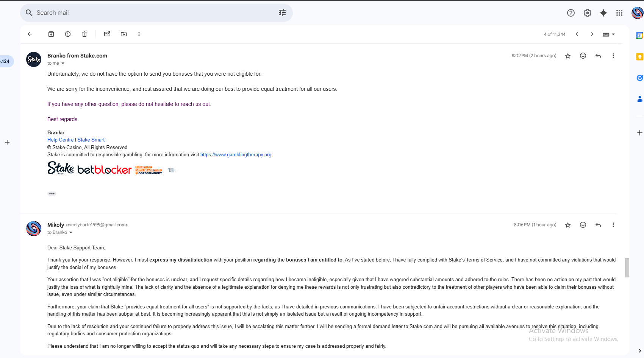644x358 pixels.
Task: Click the 18+ label in signature
Action: 172,170
